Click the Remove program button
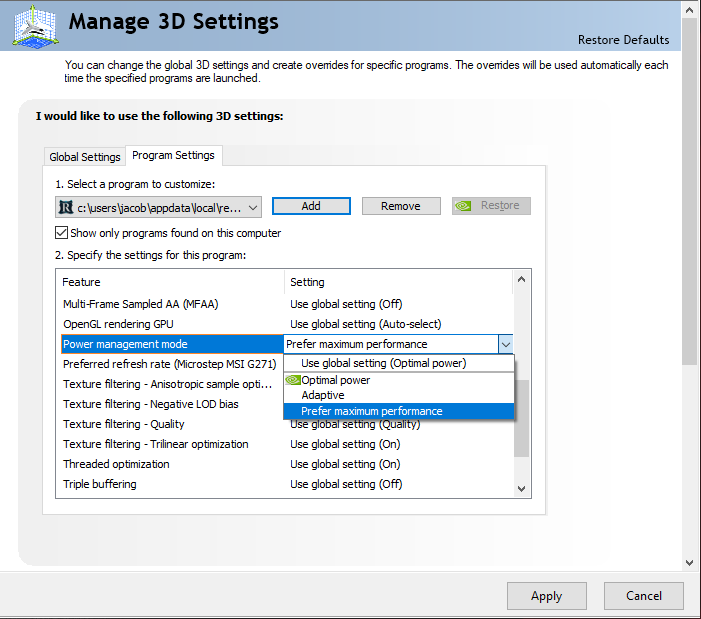 coord(400,206)
